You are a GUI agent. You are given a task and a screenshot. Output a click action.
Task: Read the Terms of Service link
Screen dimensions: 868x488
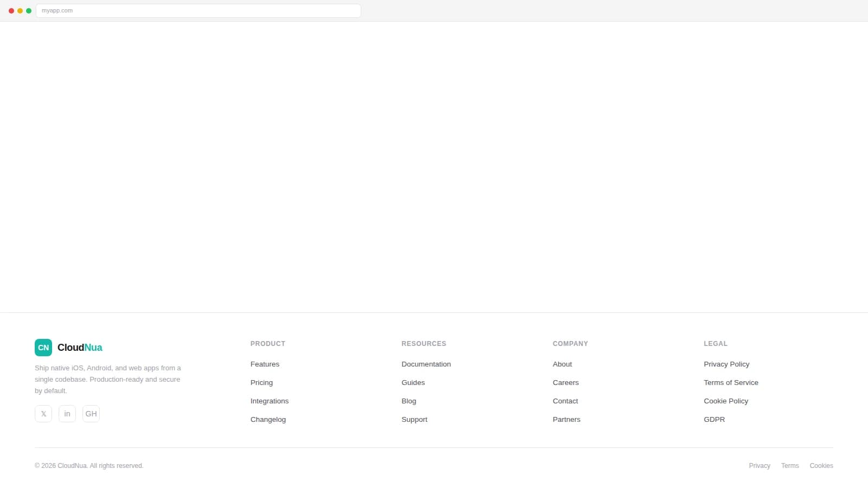(x=731, y=383)
